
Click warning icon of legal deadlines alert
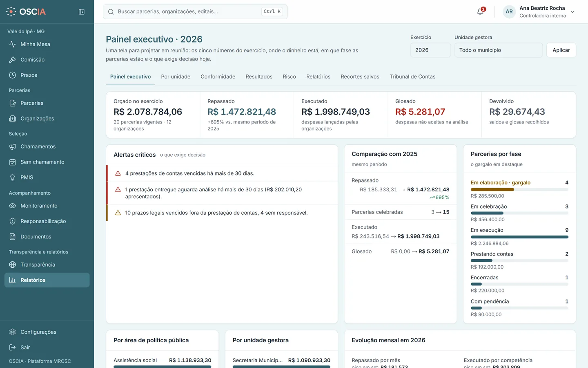(118, 213)
